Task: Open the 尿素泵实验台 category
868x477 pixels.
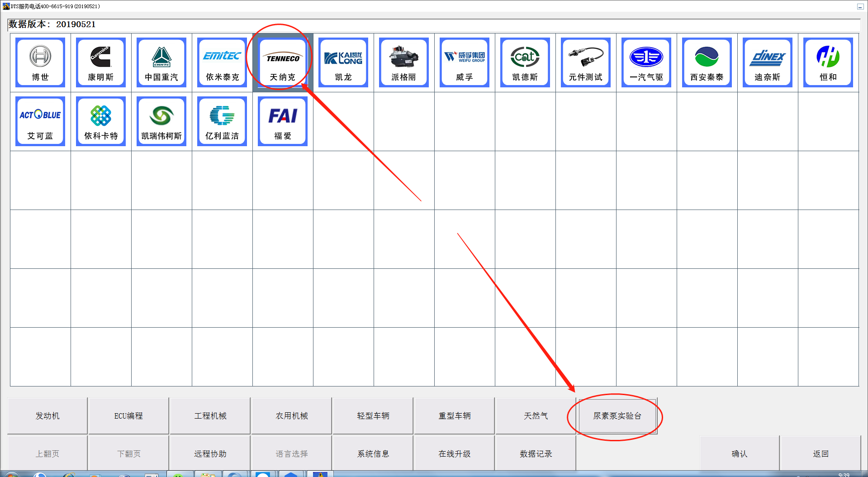Action: point(617,415)
